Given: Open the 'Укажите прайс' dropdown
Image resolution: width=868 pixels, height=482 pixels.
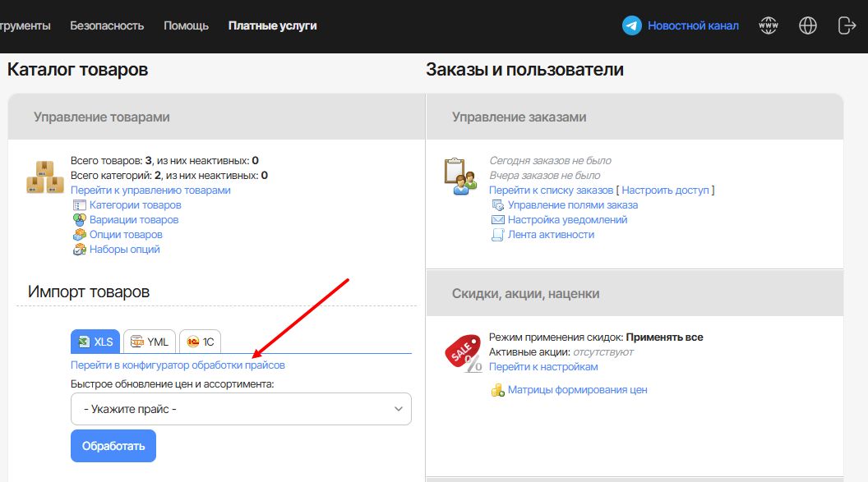Looking at the screenshot, I should [x=241, y=409].
